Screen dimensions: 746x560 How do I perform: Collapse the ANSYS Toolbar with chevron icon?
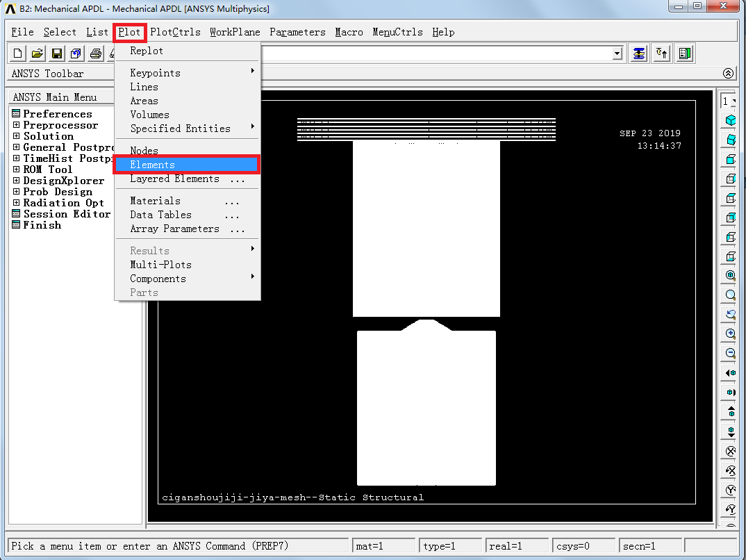728,73
